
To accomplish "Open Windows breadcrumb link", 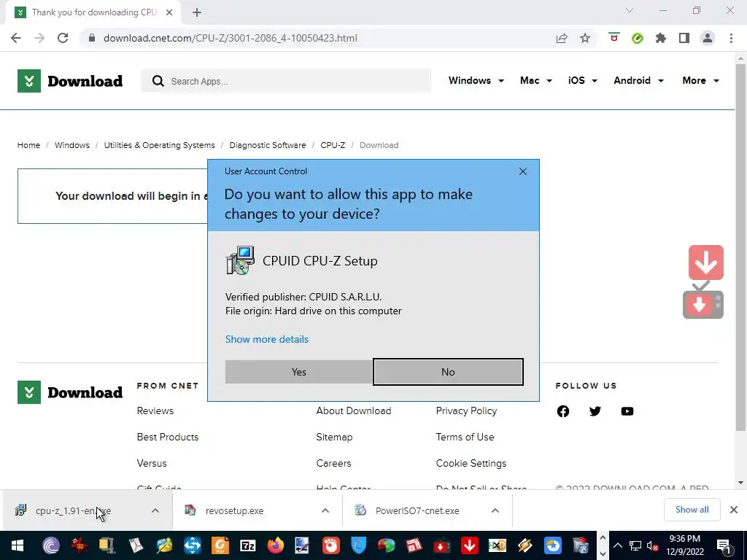I will (72, 145).
